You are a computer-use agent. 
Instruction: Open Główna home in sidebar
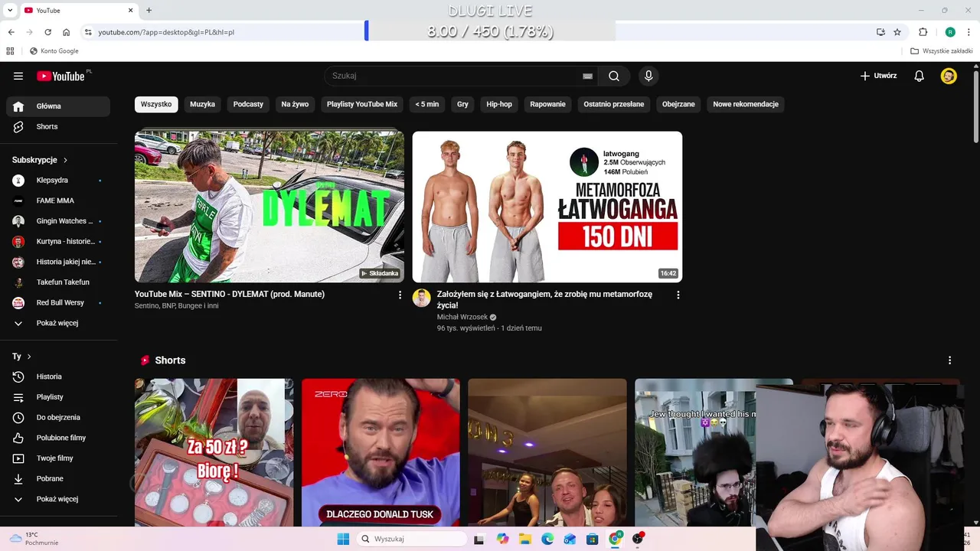[x=58, y=106]
